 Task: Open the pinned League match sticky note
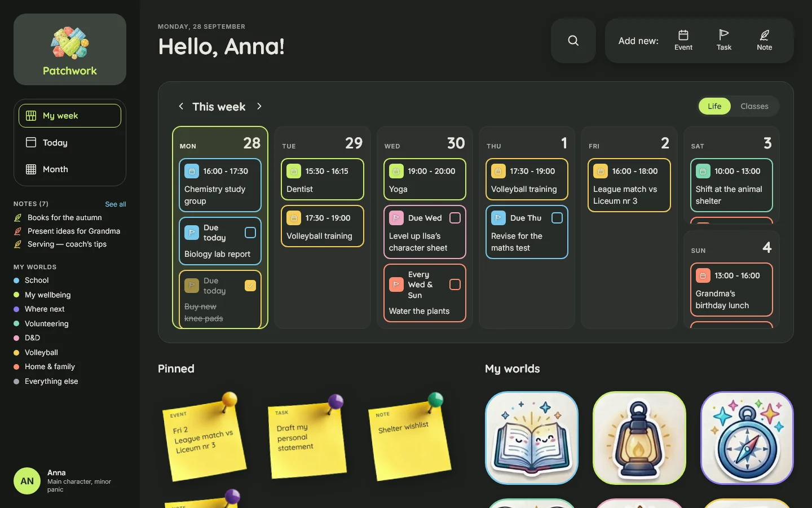pyautogui.click(x=204, y=440)
